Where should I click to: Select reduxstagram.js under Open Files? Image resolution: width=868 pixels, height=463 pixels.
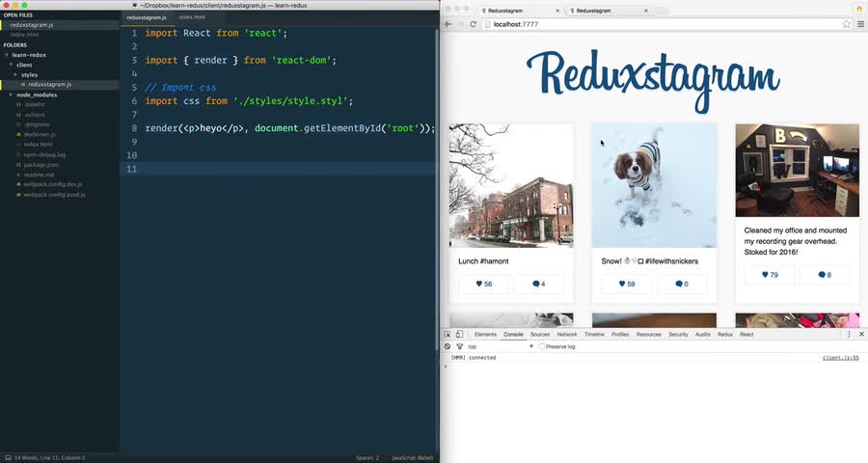(x=32, y=25)
